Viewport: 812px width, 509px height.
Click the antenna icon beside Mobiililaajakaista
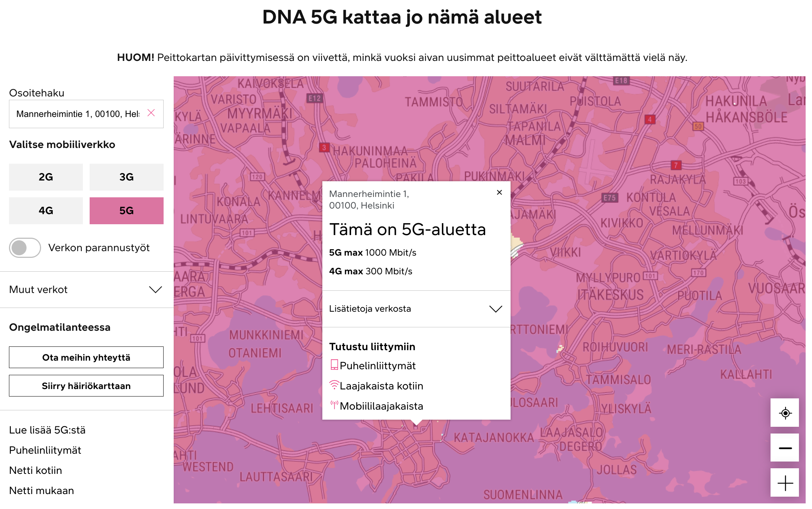tap(334, 405)
